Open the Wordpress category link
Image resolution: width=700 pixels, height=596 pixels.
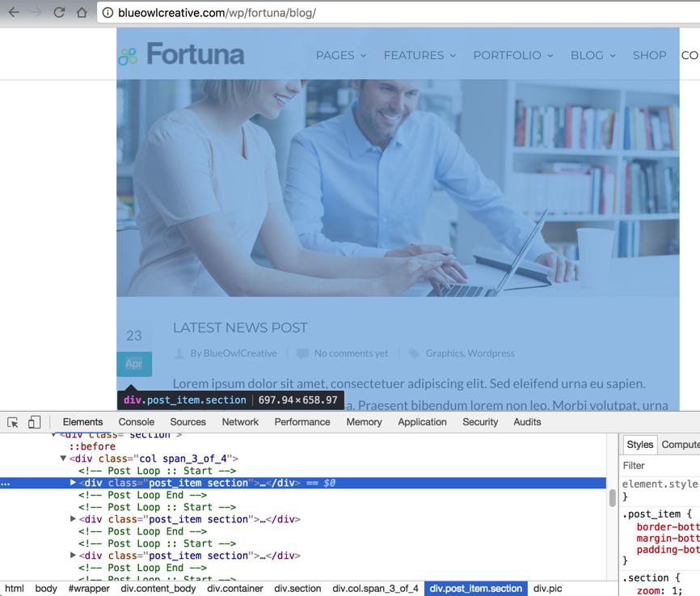(x=491, y=353)
